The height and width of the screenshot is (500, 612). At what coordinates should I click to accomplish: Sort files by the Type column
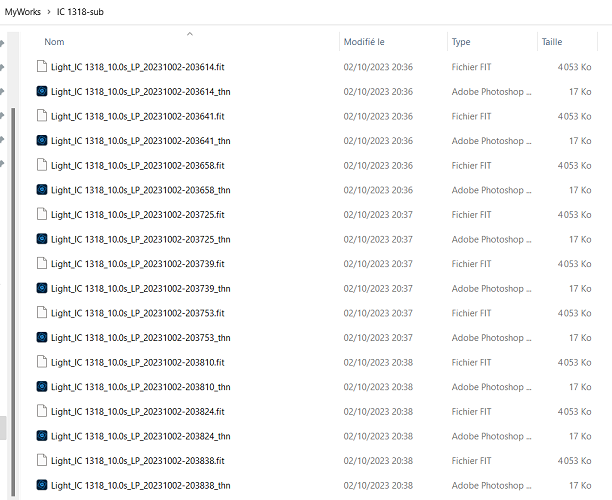[461, 42]
